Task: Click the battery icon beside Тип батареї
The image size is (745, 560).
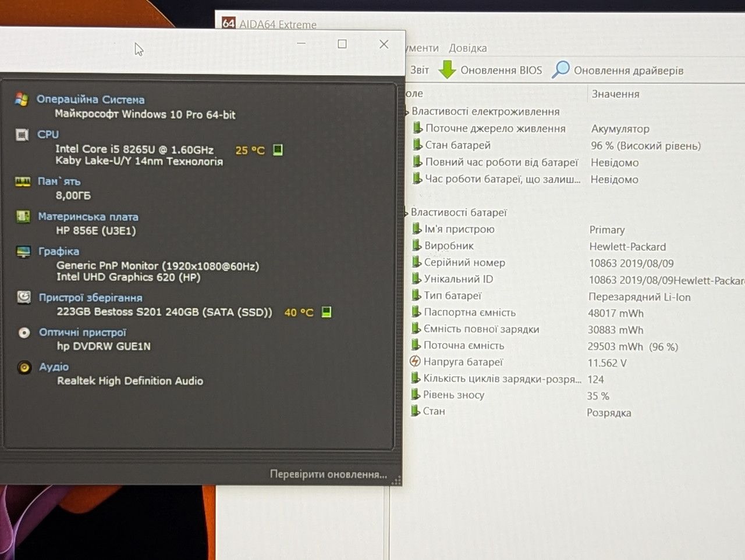Action: tap(416, 295)
